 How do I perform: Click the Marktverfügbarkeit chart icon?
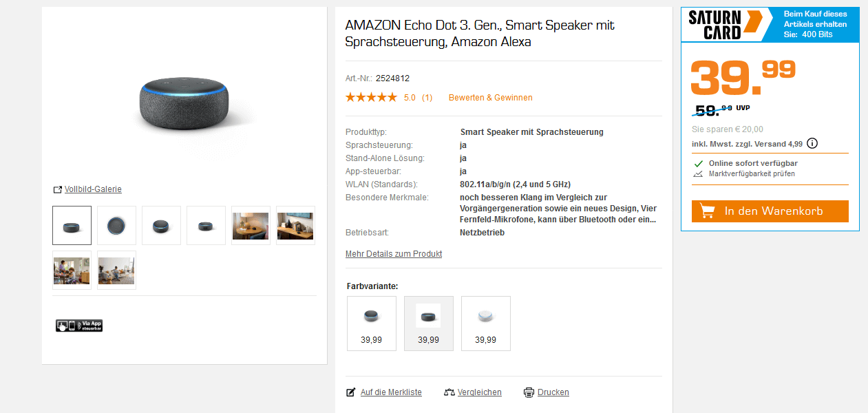(698, 174)
